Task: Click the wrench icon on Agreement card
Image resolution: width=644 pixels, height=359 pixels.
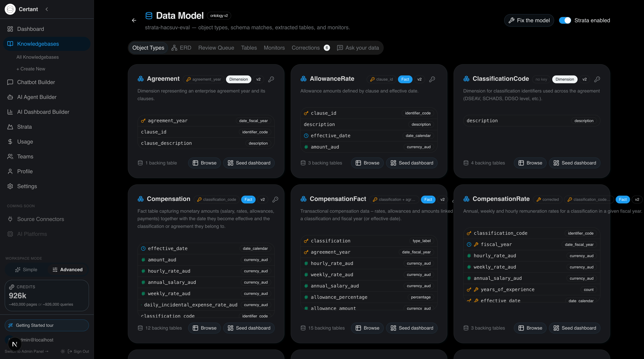Action: [271, 79]
